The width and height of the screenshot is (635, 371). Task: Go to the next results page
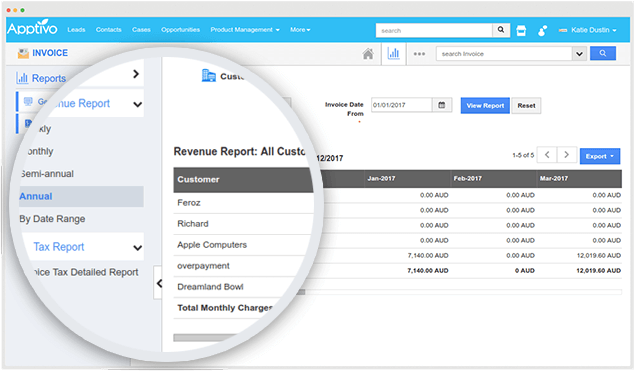click(x=567, y=155)
